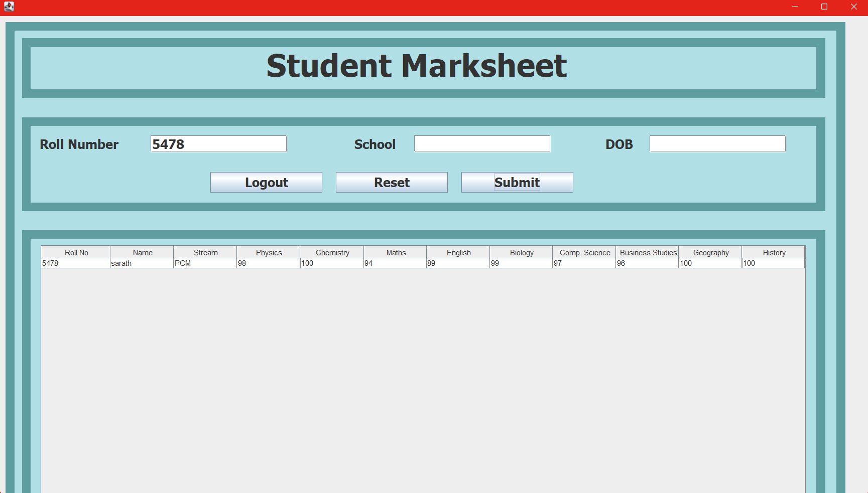The height and width of the screenshot is (493, 868).
Task: Select the Biology column header
Action: pos(521,252)
